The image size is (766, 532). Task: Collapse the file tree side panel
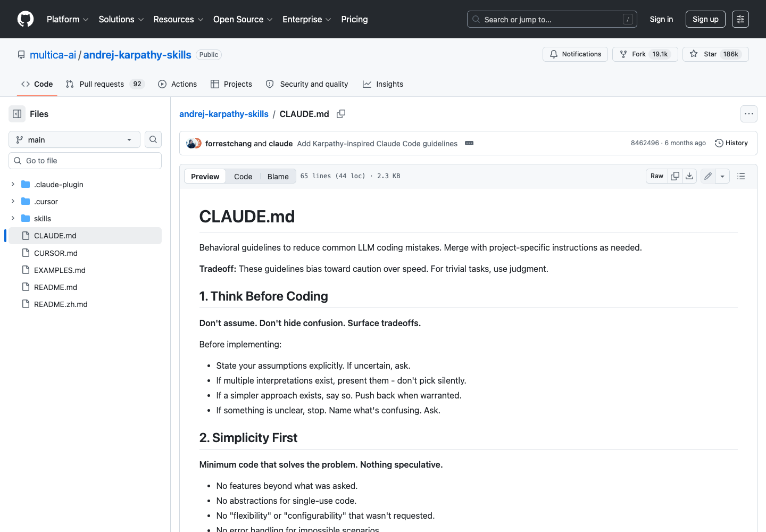tap(17, 114)
